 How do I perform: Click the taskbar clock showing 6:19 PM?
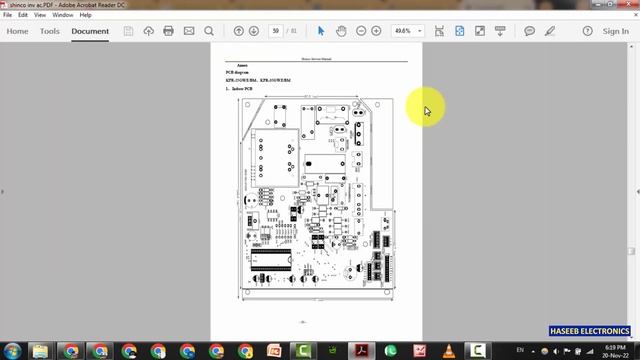point(615,351)
